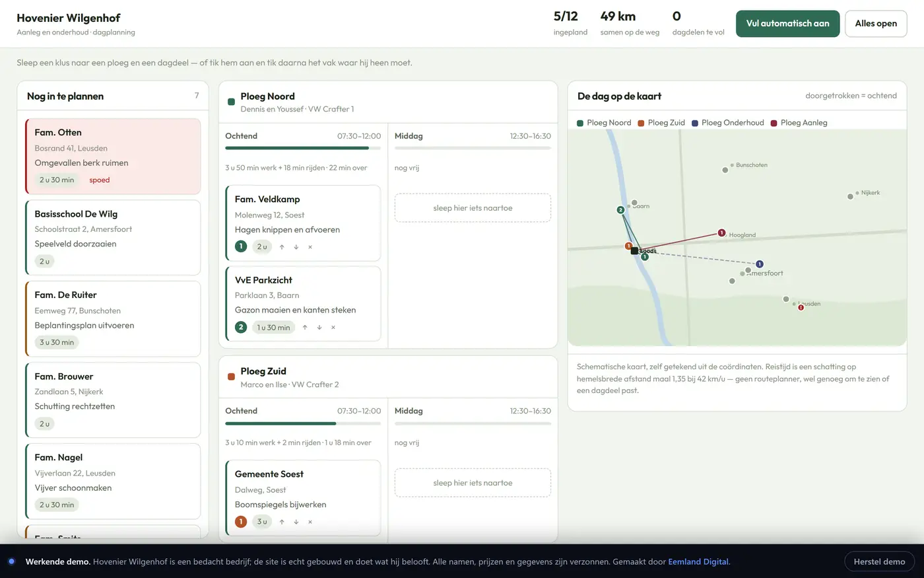This screenshot has width=924, height=578.
Task: Select the Fam. Brouwer job card
Action: click(113, 400)
